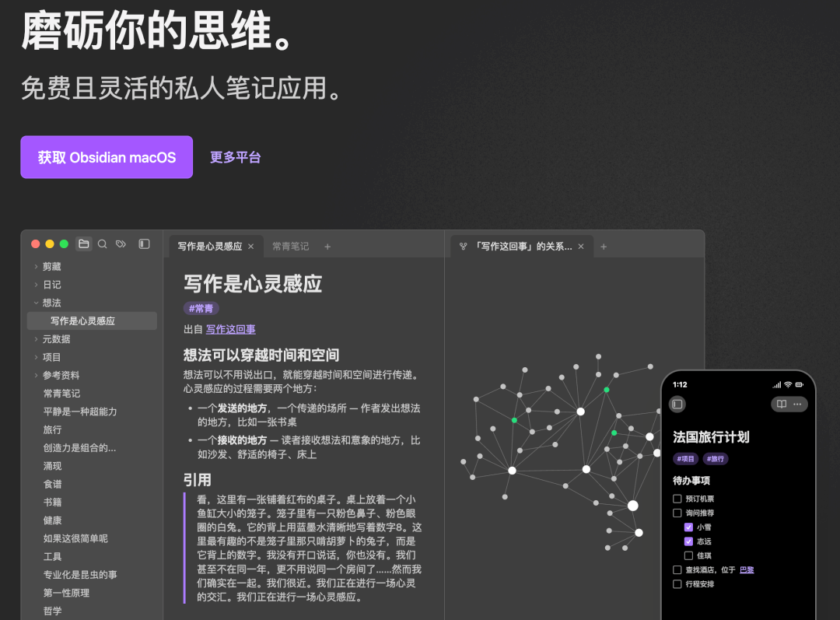This screenshot has width=840, height=620.
Task: Switch to reading view book icon on phone
Action: point(782,404)
